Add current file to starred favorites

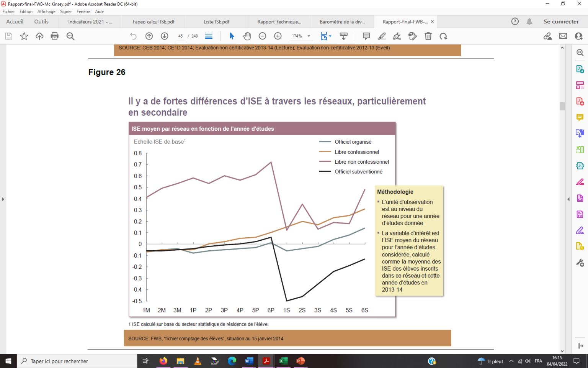tap(24, 36)
